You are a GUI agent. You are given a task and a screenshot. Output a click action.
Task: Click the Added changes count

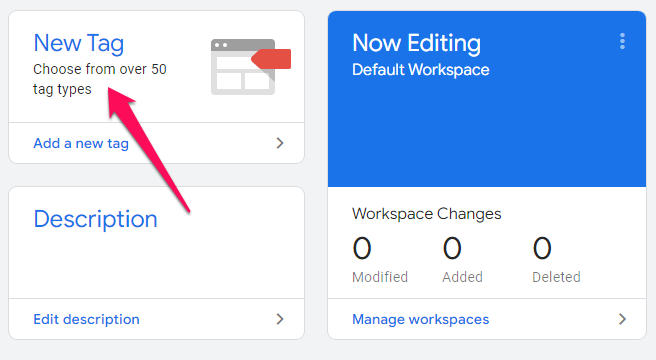(452, 248)
